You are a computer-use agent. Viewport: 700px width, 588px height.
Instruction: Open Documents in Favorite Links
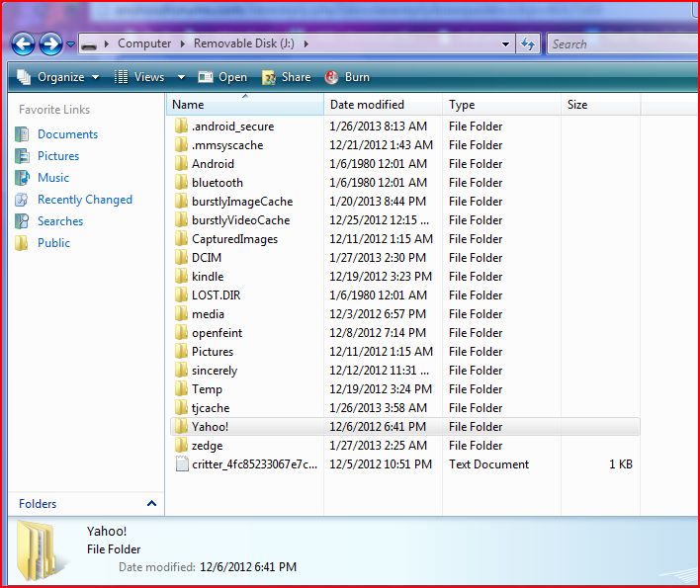(67, 134)
